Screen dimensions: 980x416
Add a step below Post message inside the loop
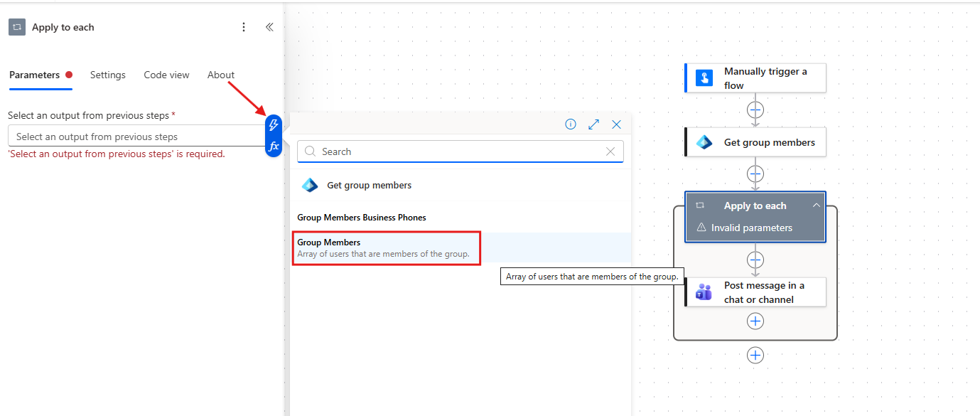pyautogui.click(x=755, y=321)
